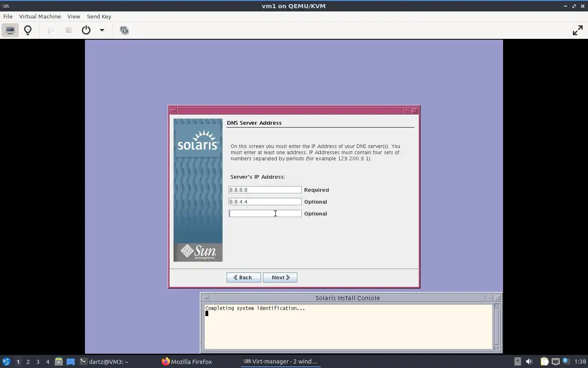Shut down the virtual machine
The height and width of the screenshot is (368, 588).
click(86, 30)
